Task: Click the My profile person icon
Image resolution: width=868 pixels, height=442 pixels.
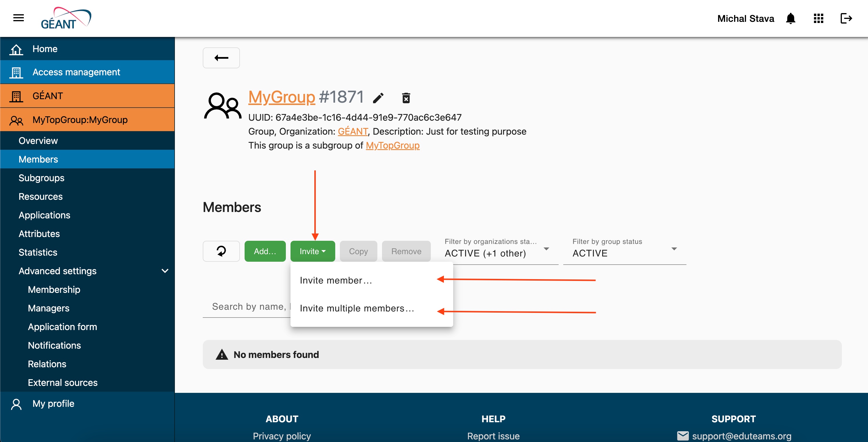Action: [16, 404]
